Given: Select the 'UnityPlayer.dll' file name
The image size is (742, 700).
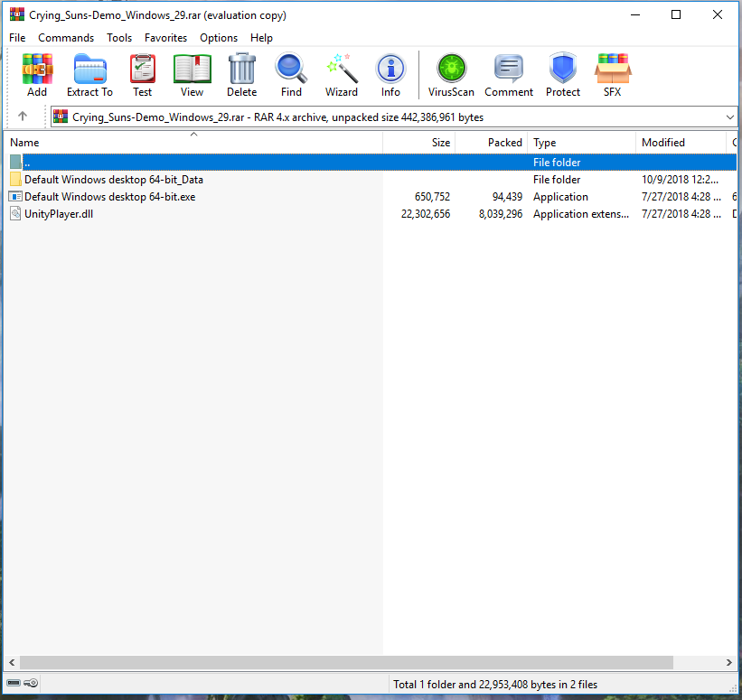Looking at the screenshot, I should (x=59, y=214).
